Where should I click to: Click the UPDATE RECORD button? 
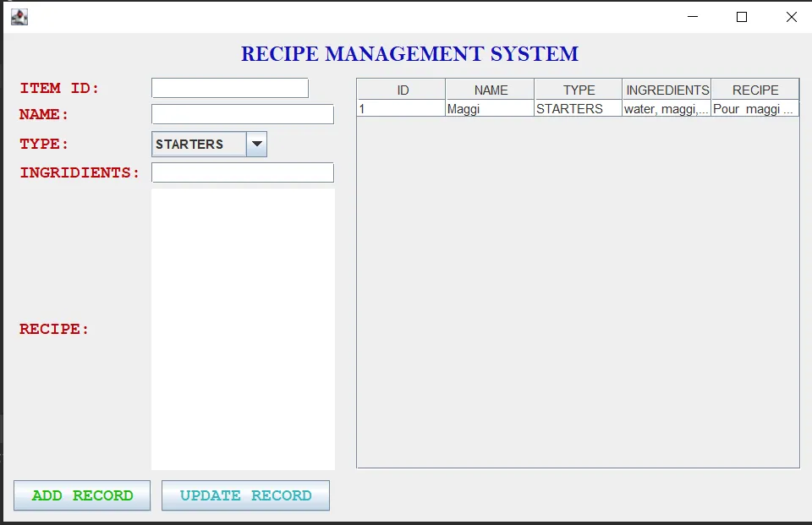tap(245, 495)
